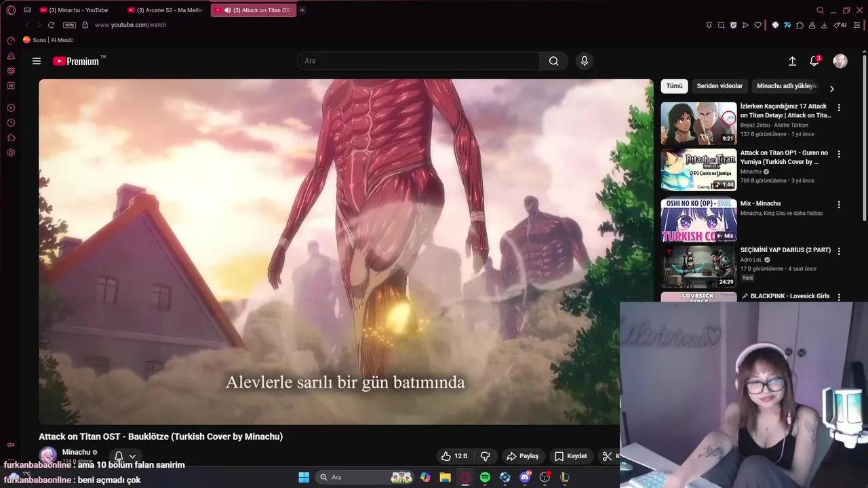
Task: Open Discord from the taskbar
Action: tap(525, 477)
